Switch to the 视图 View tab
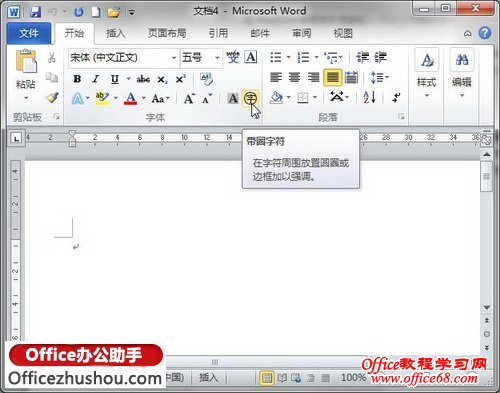Screen dimensions: 500x393 click(343, 33)
